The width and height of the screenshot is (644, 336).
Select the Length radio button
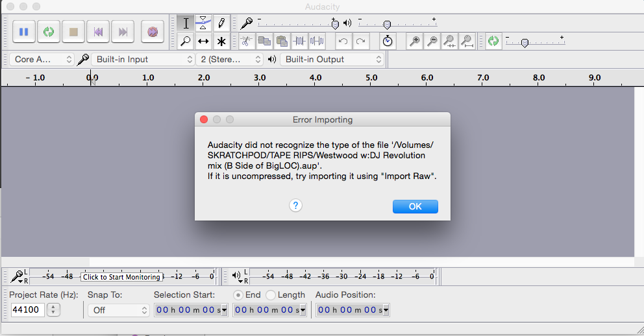271,295
